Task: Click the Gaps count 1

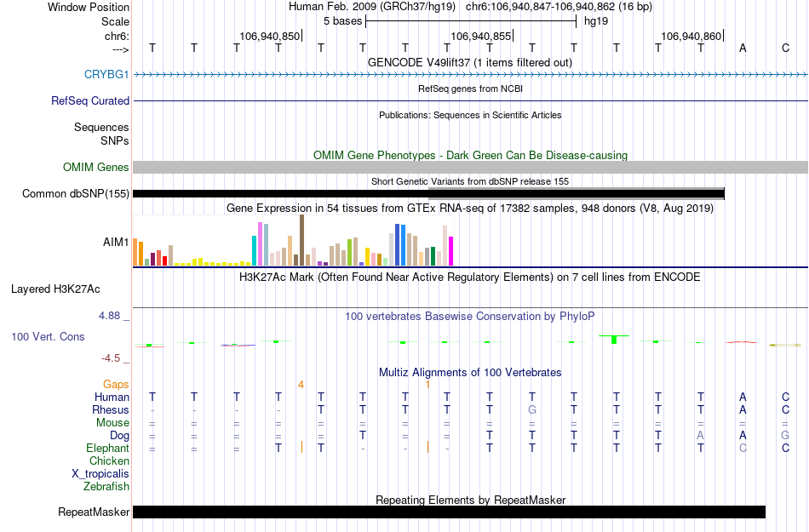Action: [x=427, y=385]
